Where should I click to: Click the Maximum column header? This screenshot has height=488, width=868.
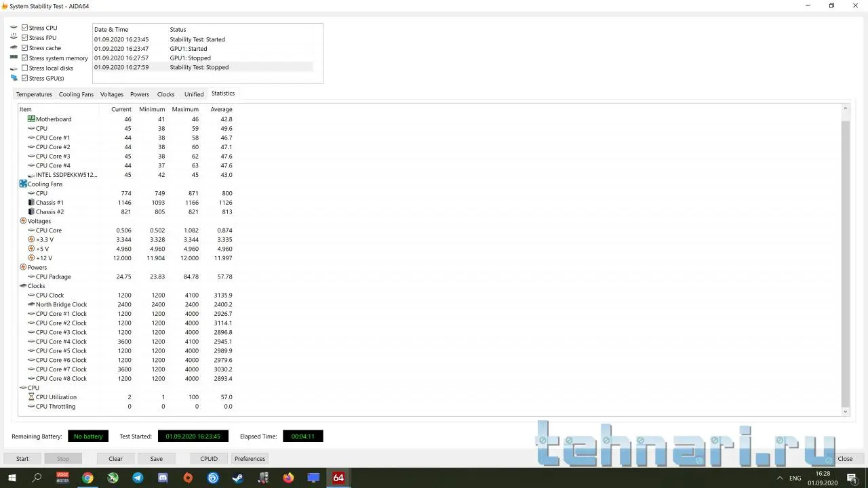[x=184, y=109]
